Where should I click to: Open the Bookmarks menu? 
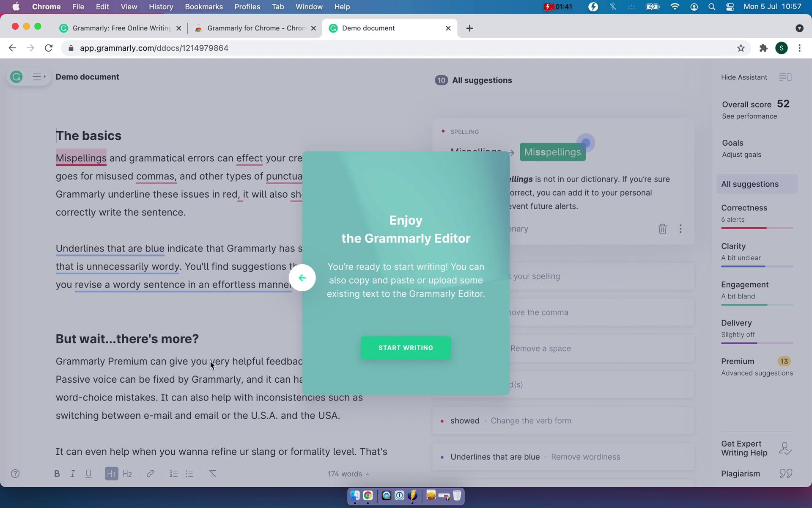(204, 7)
